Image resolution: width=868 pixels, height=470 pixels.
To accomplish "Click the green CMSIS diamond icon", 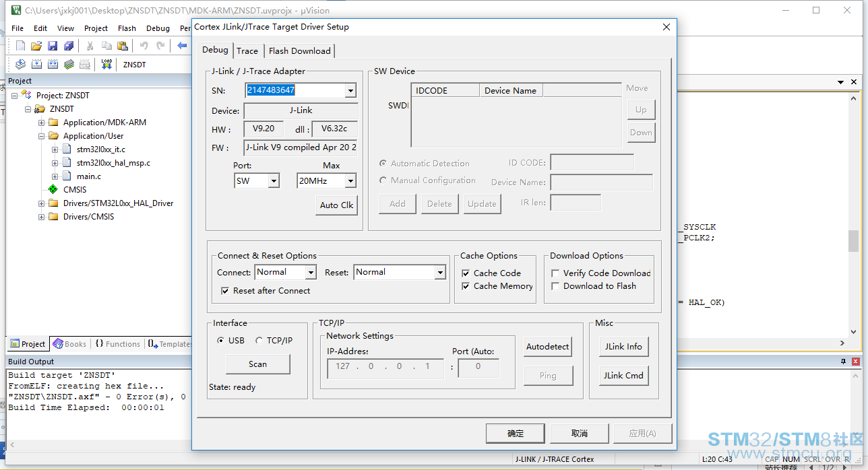I will click(53, 190).
